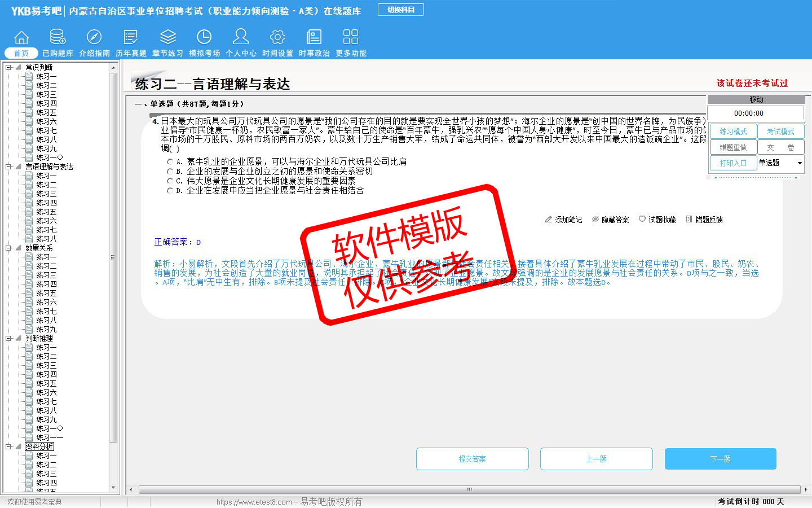Open the 已购题库 database icon
Viewport: 812px width, 508px height.
coord(58,38)
